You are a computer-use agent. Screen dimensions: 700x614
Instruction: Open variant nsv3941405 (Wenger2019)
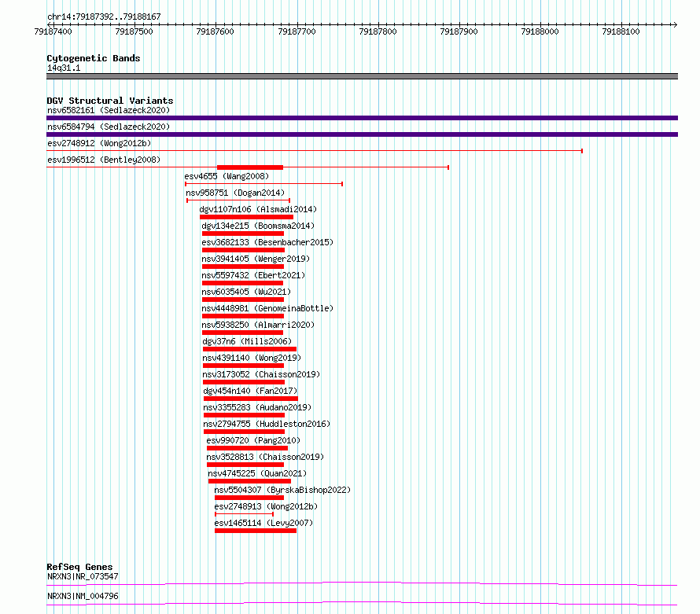[x=256, y=259]
